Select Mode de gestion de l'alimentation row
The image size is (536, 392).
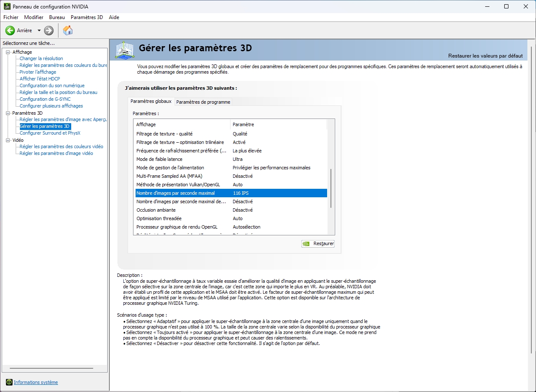231,168
